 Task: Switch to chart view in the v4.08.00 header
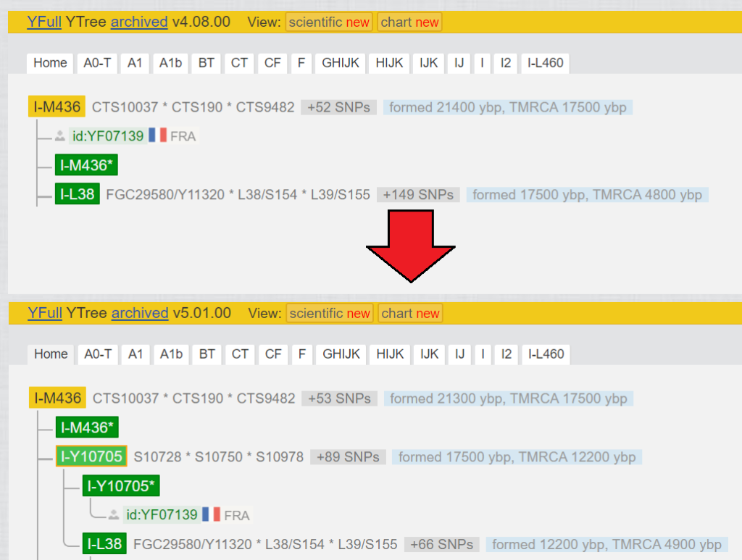pos(410,22)
